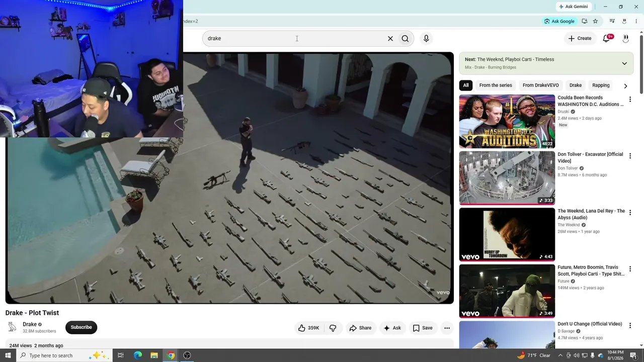
Task: Open the Chrome profile avatar
Action: pos(624,21)
